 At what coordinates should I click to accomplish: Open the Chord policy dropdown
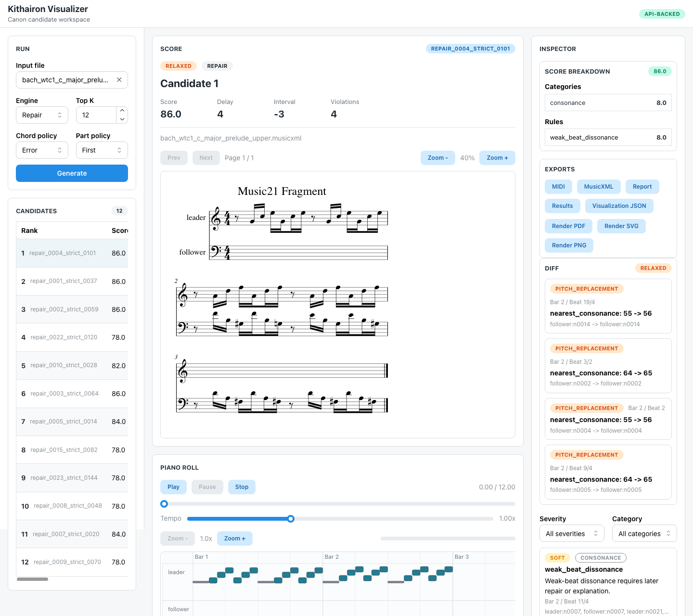pyautogui.click(x=42, y=150)
